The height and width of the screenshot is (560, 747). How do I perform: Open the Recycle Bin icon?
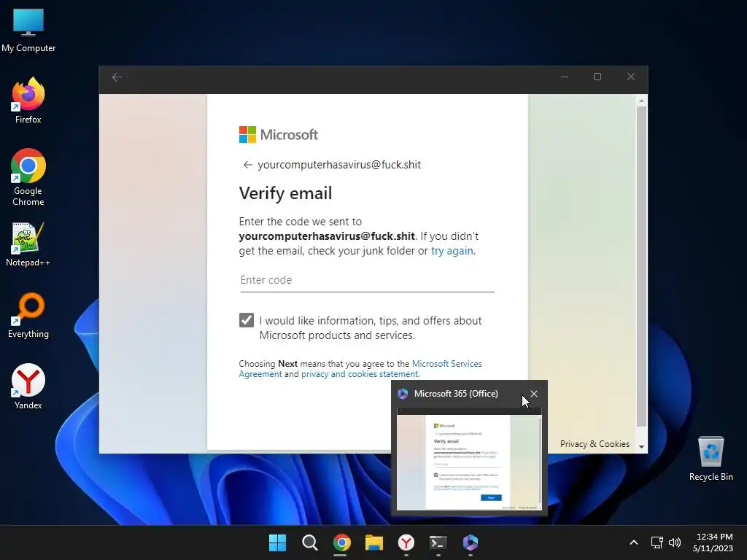click(711, 459)
